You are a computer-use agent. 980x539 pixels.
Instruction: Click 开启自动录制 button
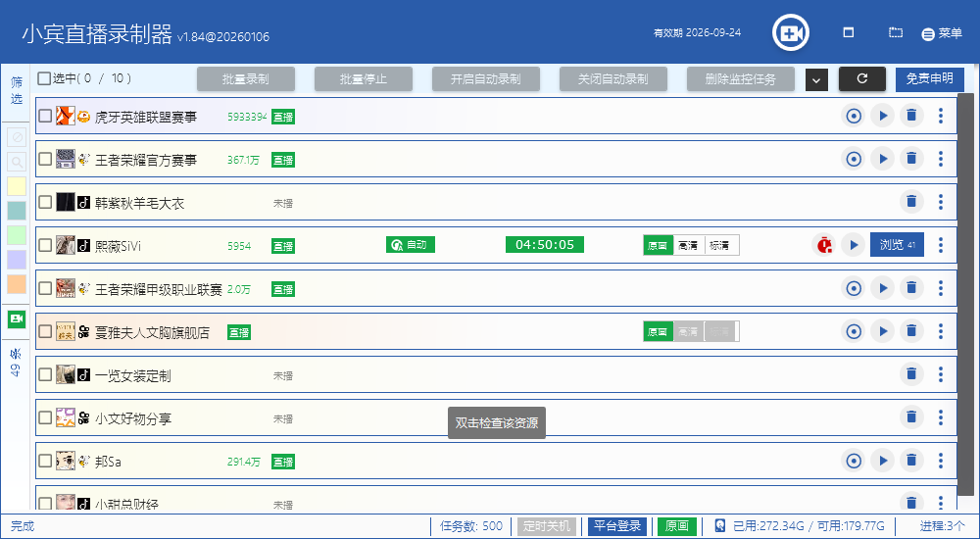tap(486, 79)
